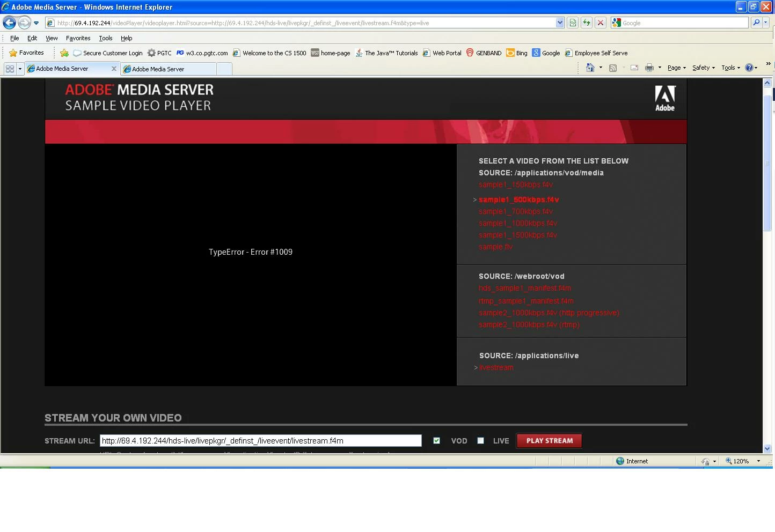Play sample.flv video
775x532 pixels.
(x=495, y=247)
